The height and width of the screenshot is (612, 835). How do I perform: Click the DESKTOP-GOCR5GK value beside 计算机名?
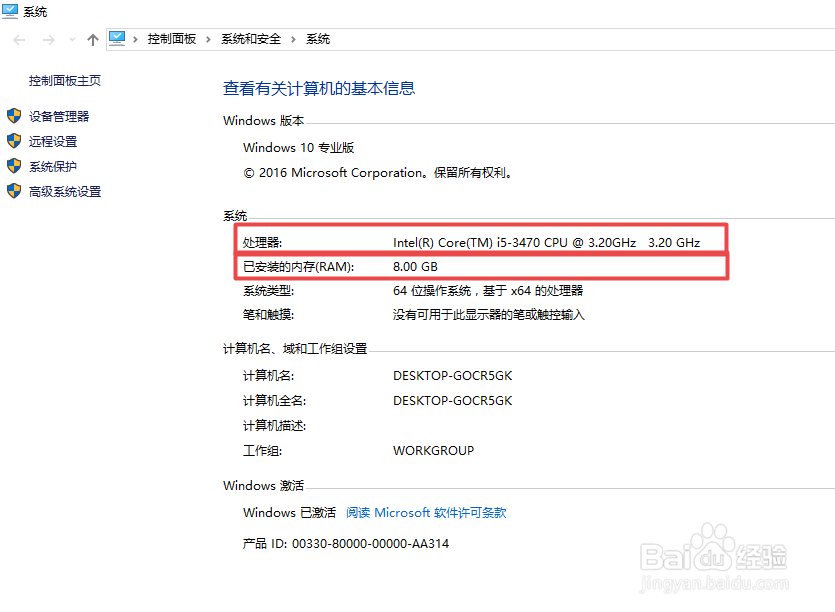coord(453,376)
